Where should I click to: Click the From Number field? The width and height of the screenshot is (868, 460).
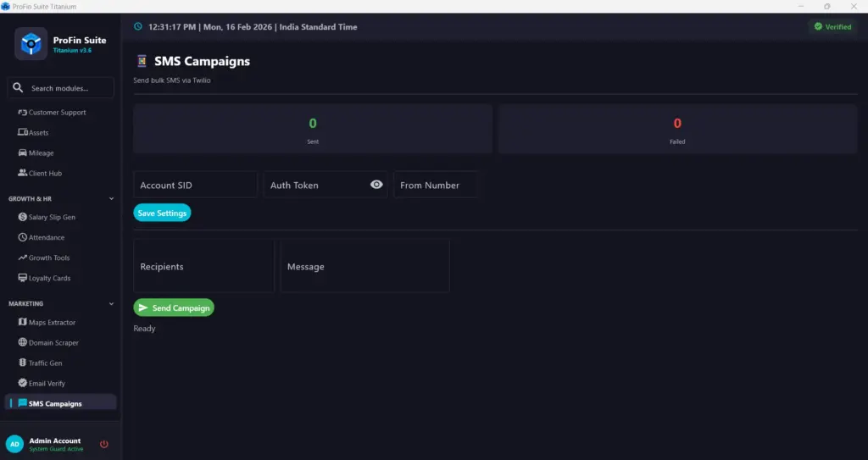(x=437, y=185)
